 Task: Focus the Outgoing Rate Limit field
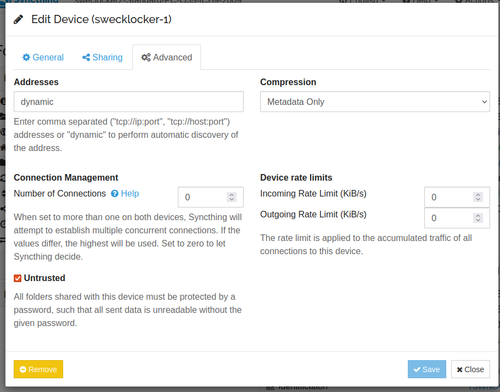[457, 218]
